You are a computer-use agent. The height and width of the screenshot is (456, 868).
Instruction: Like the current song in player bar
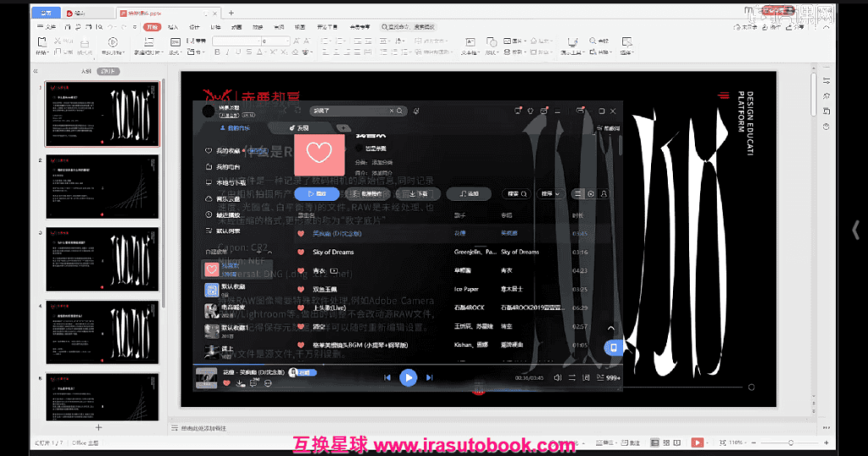click(226, 383)
